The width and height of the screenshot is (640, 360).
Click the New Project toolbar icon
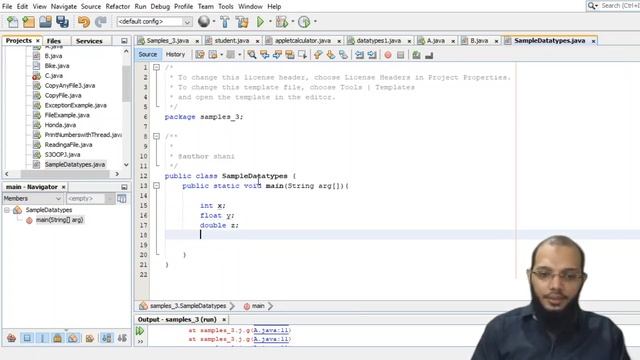point(29,22)
